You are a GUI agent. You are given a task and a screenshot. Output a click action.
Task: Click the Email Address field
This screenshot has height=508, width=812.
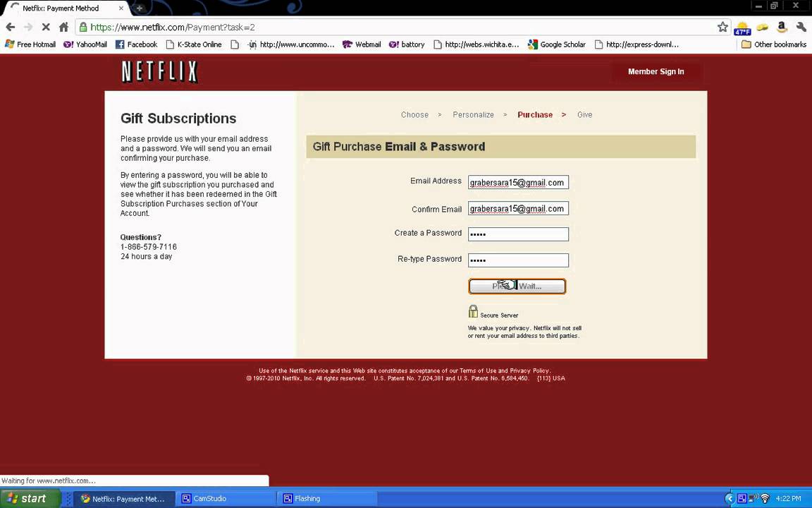tap(518, 183)
